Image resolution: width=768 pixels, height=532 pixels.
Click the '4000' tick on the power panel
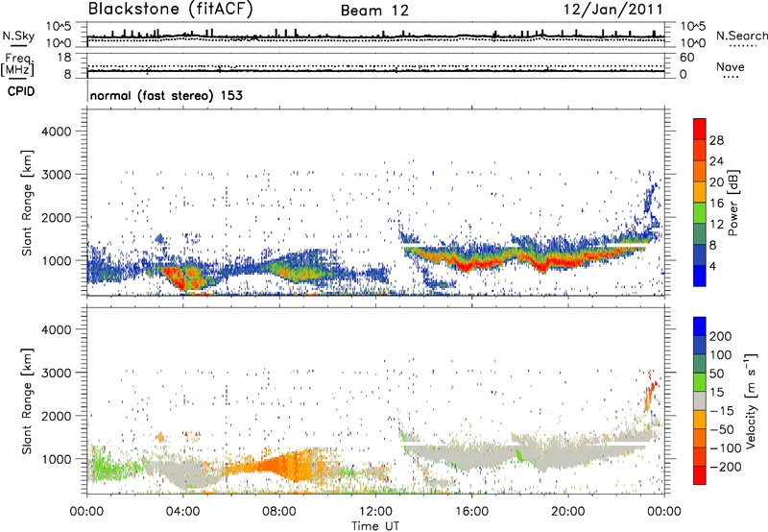[56, 132]
